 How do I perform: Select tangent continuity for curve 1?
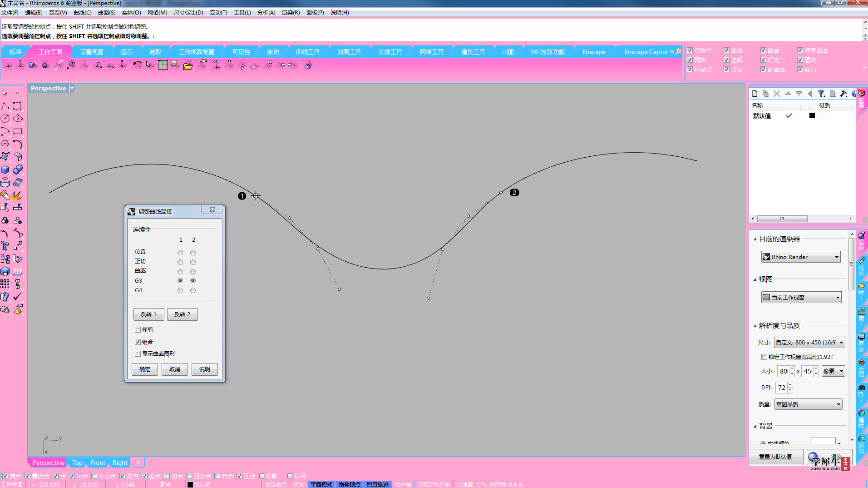click(180, 262)
